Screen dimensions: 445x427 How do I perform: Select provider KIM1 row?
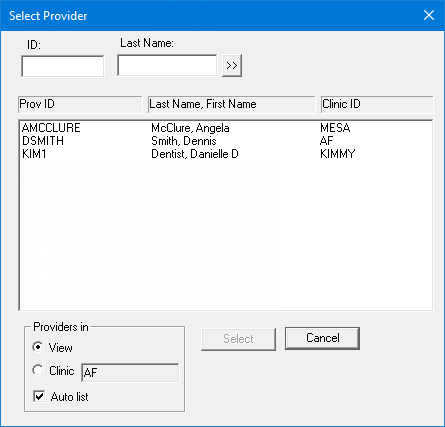point(226,154)
